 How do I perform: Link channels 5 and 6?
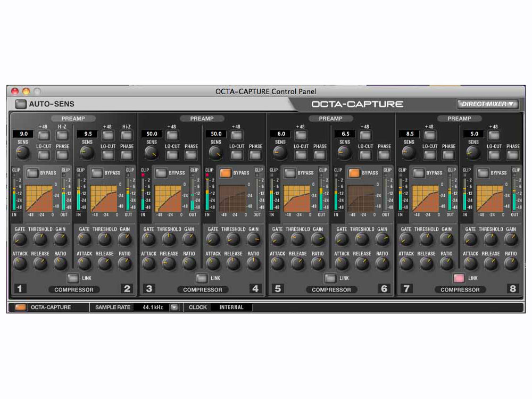coord(330,278)
